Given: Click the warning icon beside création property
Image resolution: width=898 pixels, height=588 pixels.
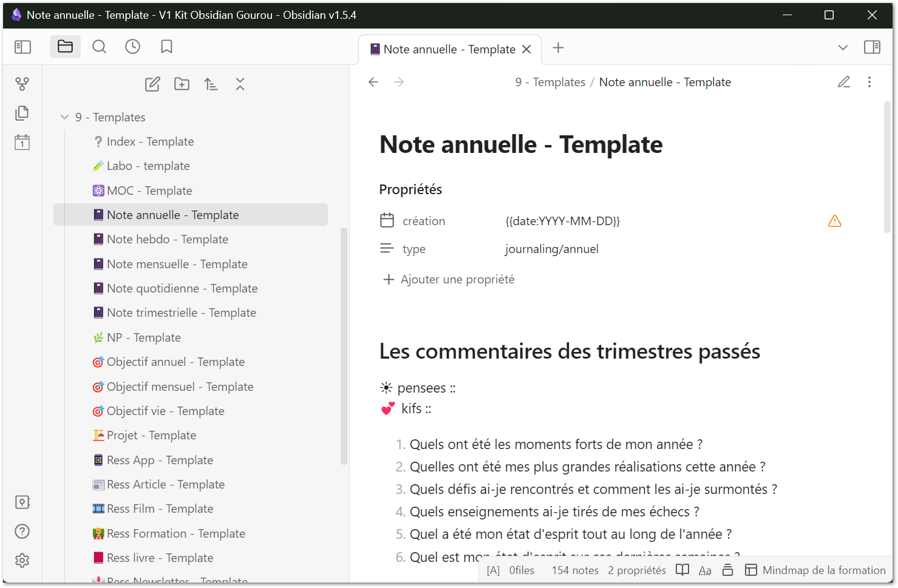Looking at the screenshot, I should tap(835, 221).
